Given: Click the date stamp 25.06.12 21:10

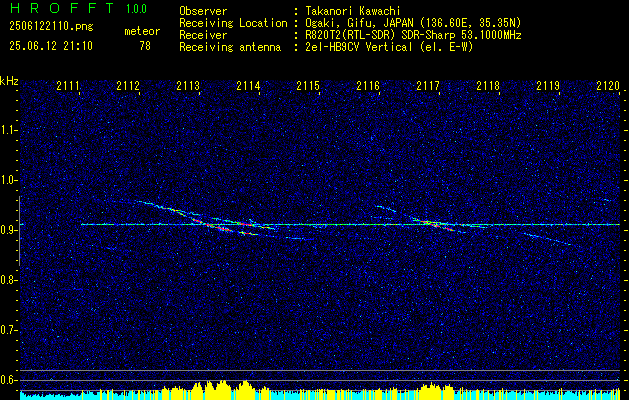Looking at the screenshot, I should tap(51, 46).
